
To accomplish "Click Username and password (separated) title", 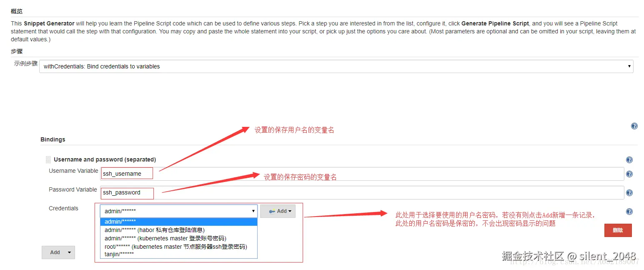I will [x=105, y=159].
